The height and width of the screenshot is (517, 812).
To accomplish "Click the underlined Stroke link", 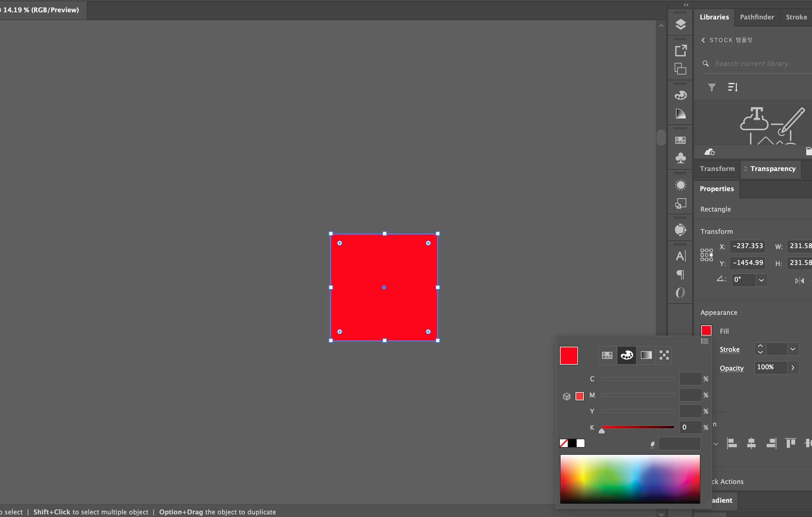I will click(x=729, y=350).
